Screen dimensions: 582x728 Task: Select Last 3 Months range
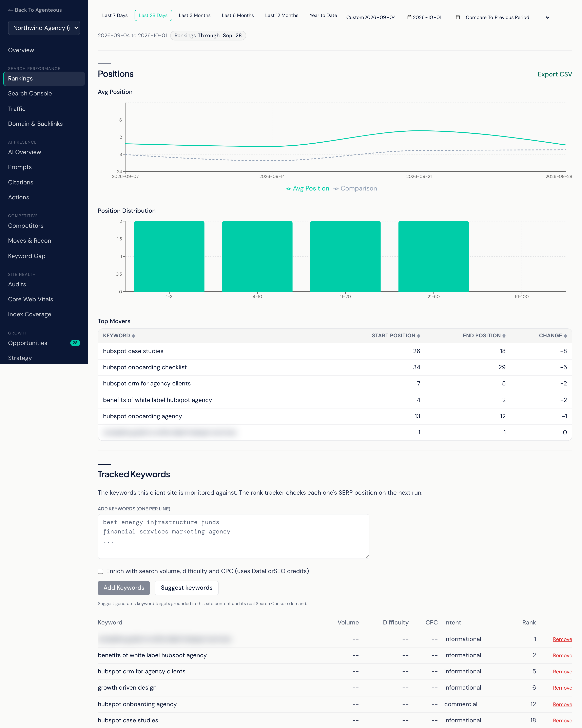[195, 16]
